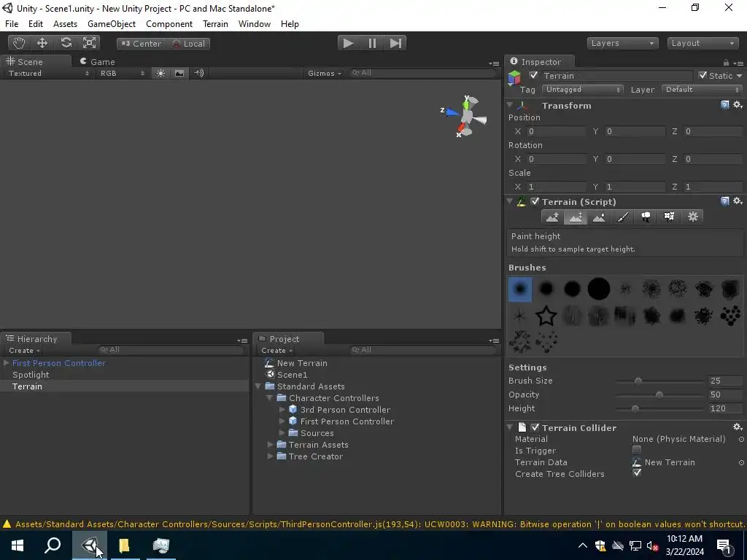Click the scene orientation gizmo
Viewport: 747px width, 560px height.
[x=466, y=116]
